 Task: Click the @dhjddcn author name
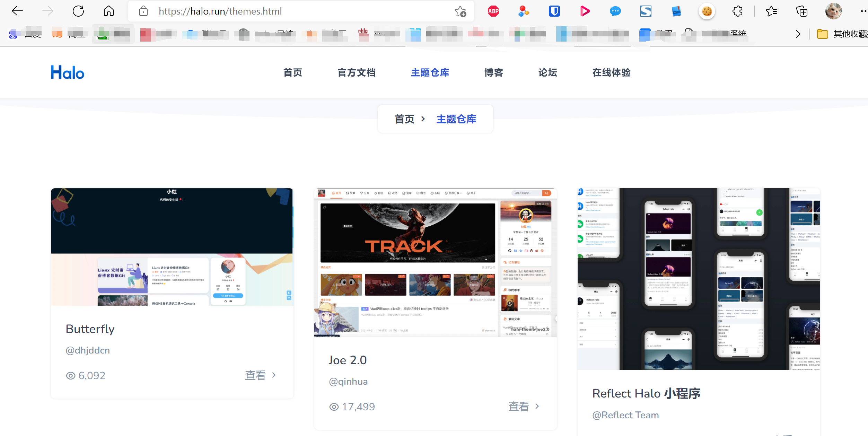coord(88,350)
